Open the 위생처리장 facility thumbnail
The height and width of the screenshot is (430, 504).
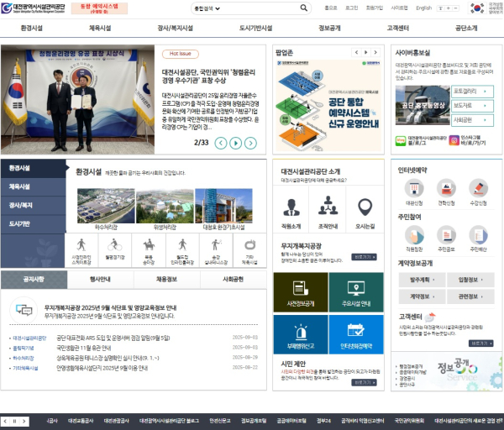point(165,206)
